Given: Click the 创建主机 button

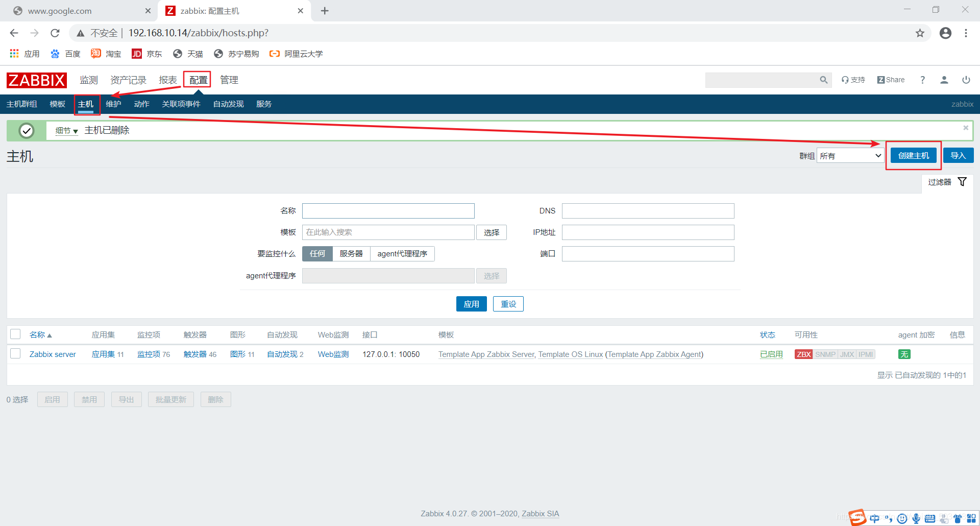Looking at the screenshot, I should pyautogui.click(x=914, y=156).
